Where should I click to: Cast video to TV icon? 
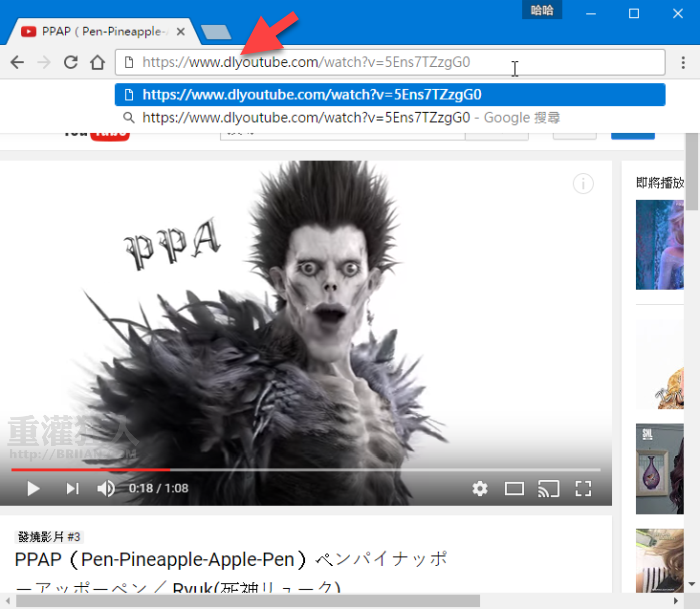(548, 488)
